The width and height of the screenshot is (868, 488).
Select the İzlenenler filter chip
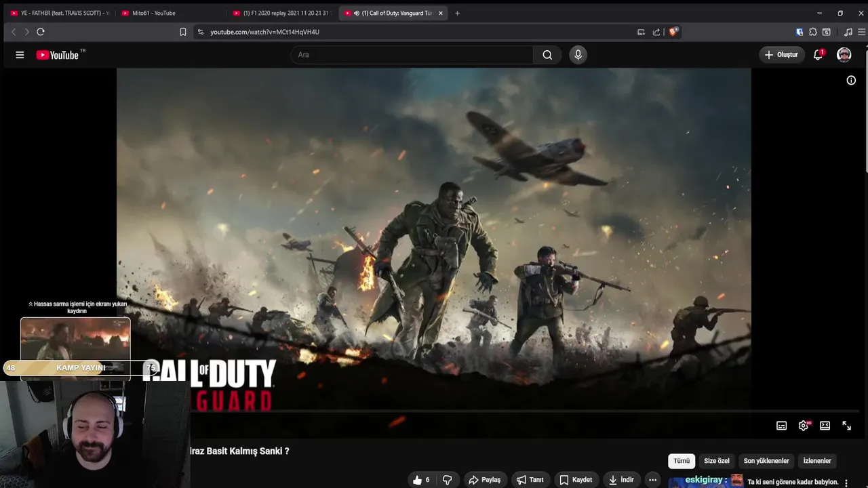(817, 461)
